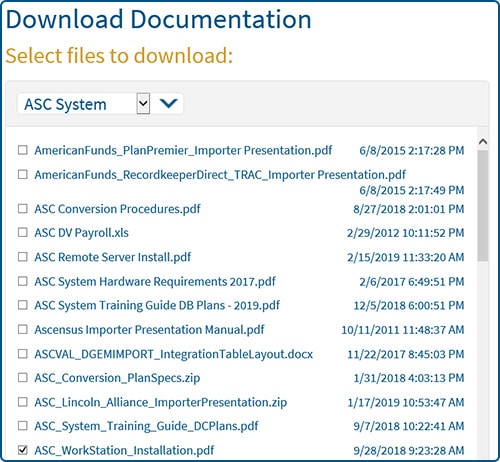The image size is (500, 462).
Task: Click the date 1/17/2019 10:53:47 AM
Action: [406, 402]
